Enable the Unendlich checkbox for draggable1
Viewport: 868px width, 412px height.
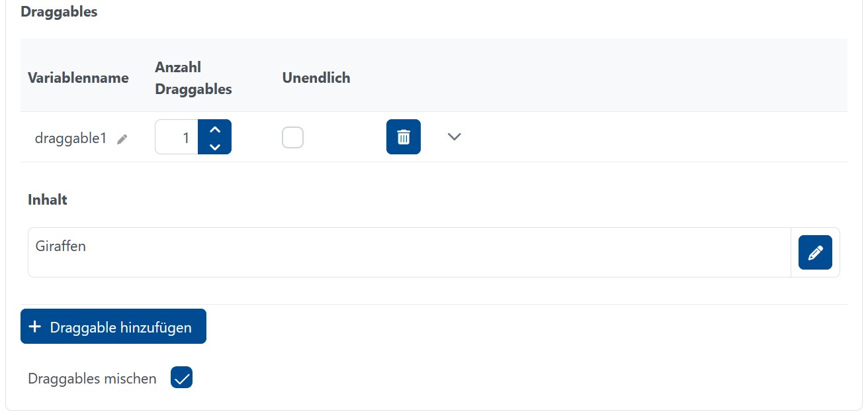(x=292, y=138)
